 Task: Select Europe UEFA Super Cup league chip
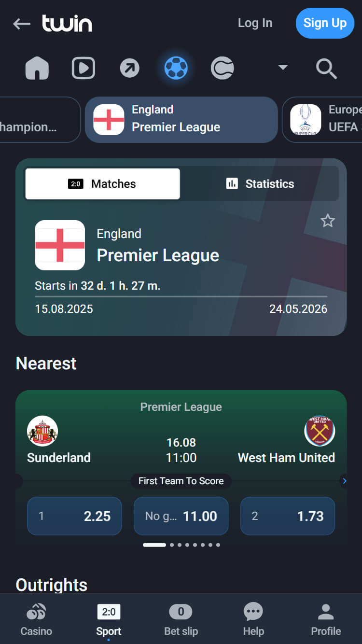click(322, 120)
